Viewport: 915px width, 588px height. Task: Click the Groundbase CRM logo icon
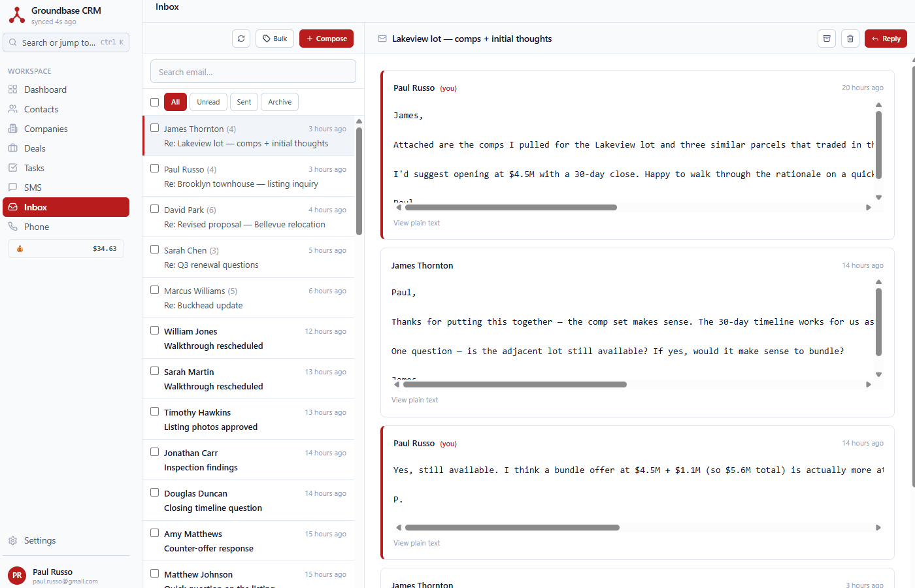point(17,15)
